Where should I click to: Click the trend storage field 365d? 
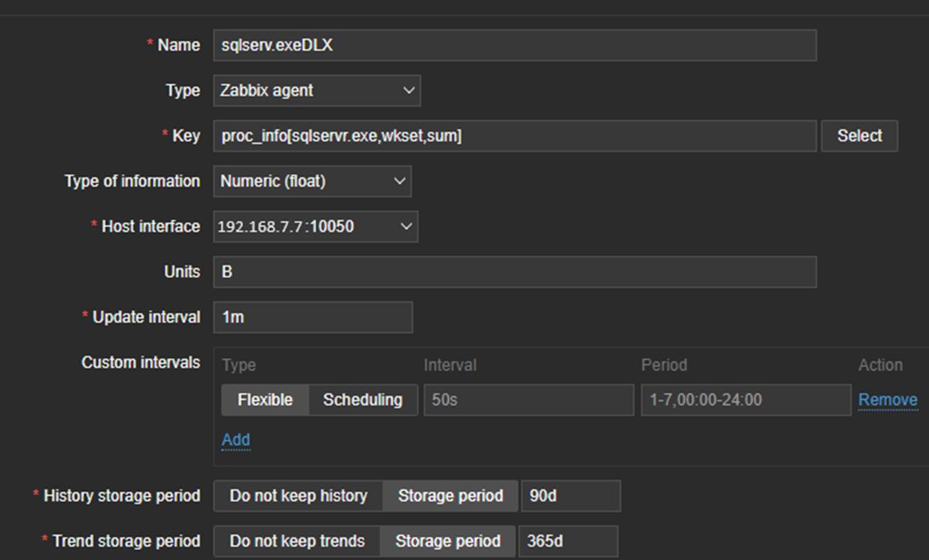tap(568, 541)
